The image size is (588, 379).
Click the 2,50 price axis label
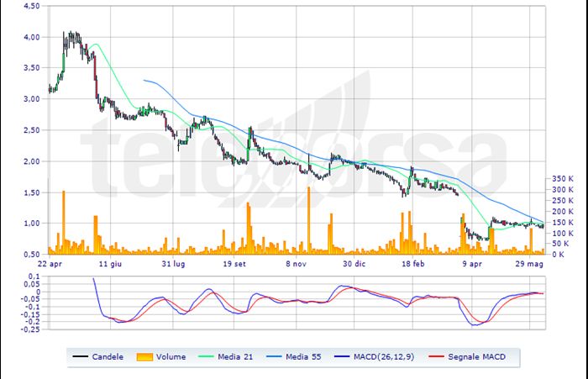point(31,130)
